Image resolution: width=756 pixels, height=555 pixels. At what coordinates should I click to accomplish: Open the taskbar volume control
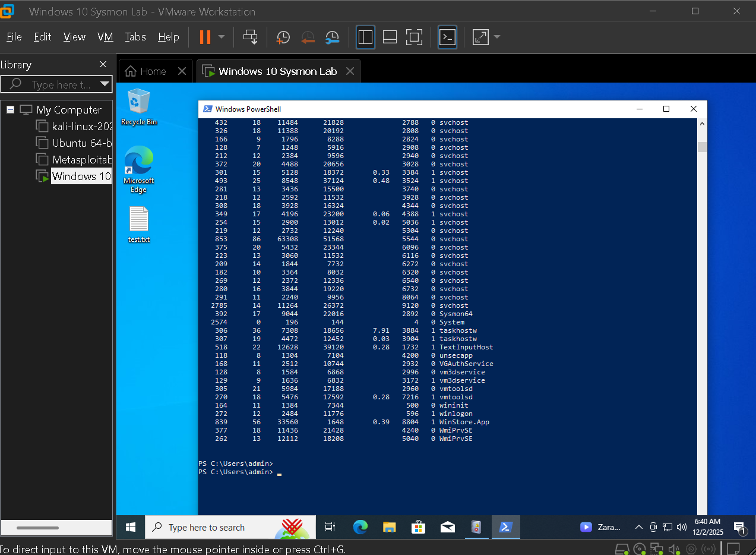681,527
